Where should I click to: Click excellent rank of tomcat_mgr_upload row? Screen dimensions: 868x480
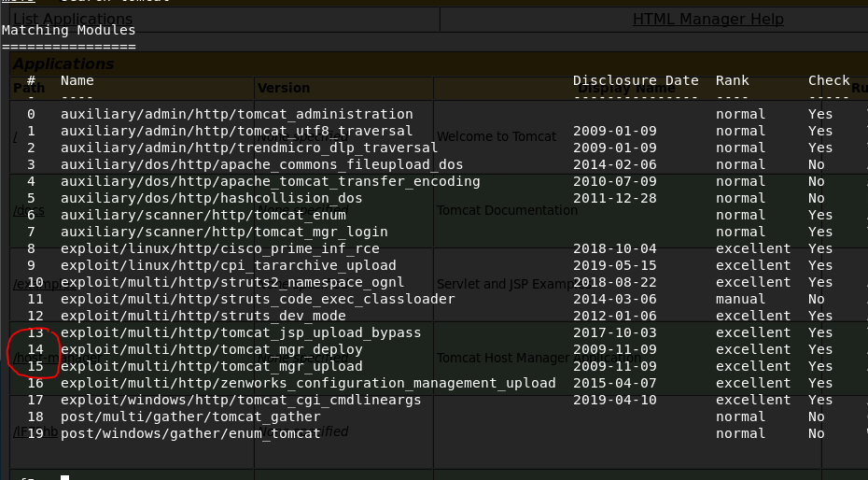click(x=753, y=366)
